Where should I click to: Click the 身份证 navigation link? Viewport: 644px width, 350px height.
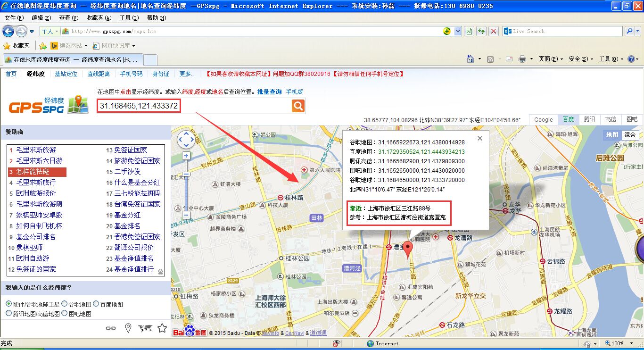point(161,74)
